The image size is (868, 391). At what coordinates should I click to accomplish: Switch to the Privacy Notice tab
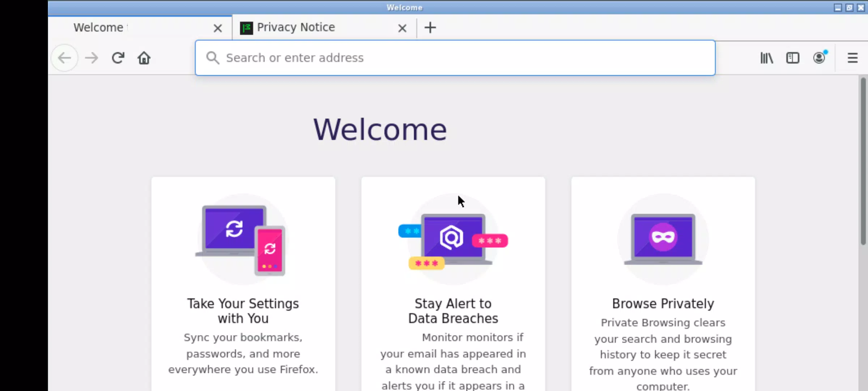[324, 28]
